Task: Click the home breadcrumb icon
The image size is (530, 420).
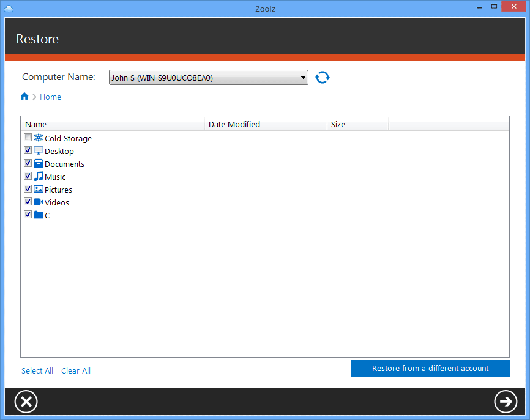Action: click(24, 96)
